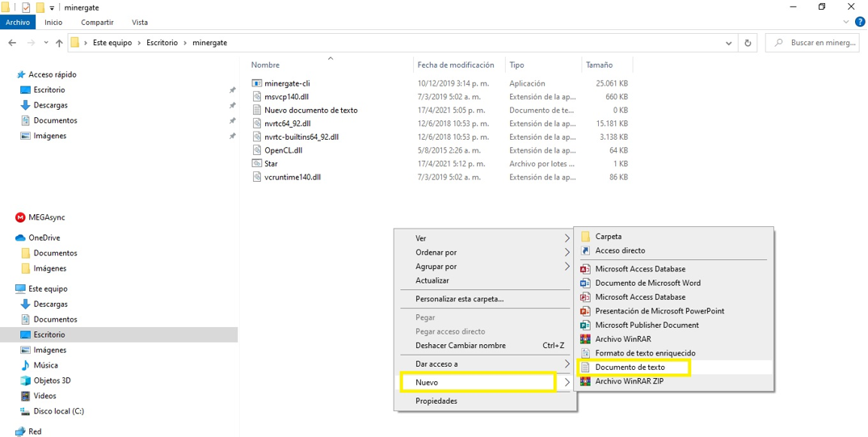Click the minergate-cli application file icon
The height and width of the screenshot is (437, 868).
tap(257, 83)
